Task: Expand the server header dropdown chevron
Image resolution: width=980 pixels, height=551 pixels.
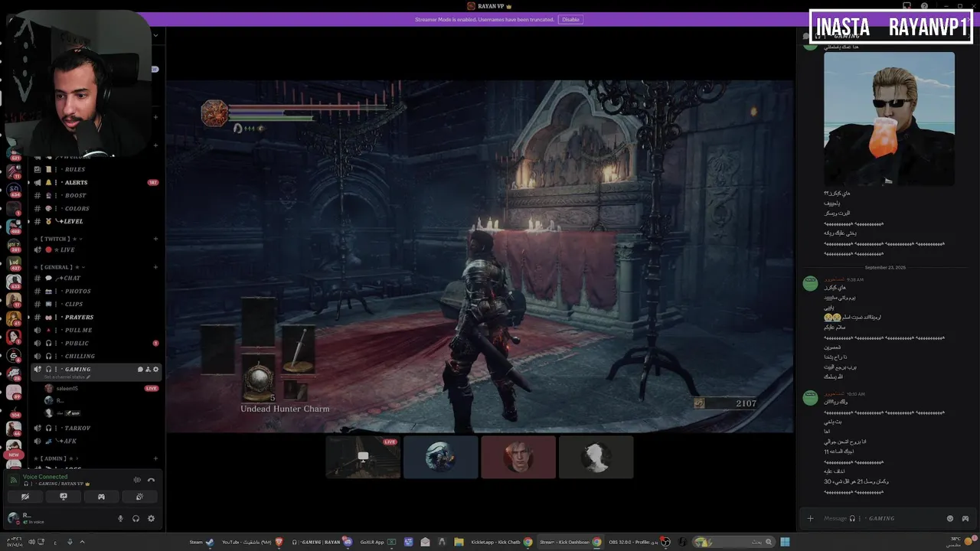Action: click(x=155, y=34)
